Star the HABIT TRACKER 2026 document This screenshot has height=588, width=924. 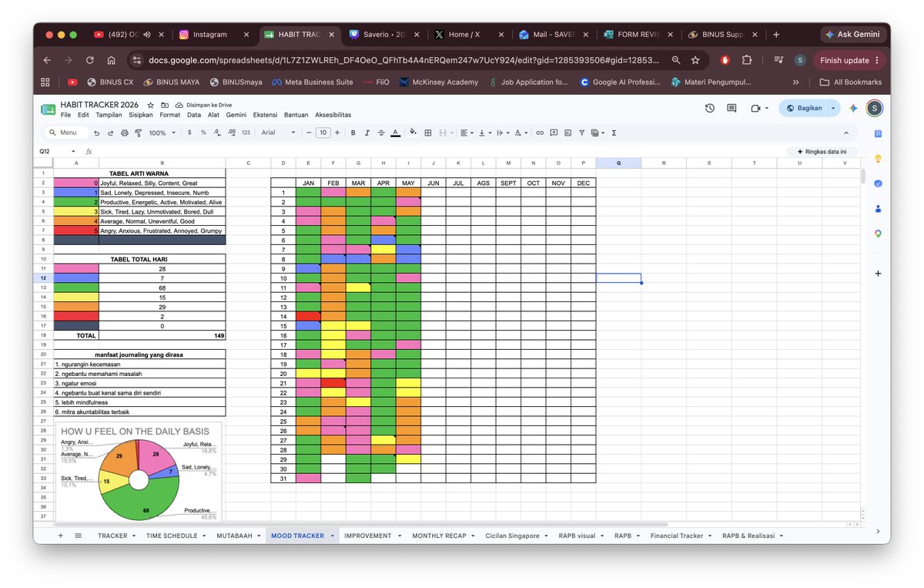point(151,105)
